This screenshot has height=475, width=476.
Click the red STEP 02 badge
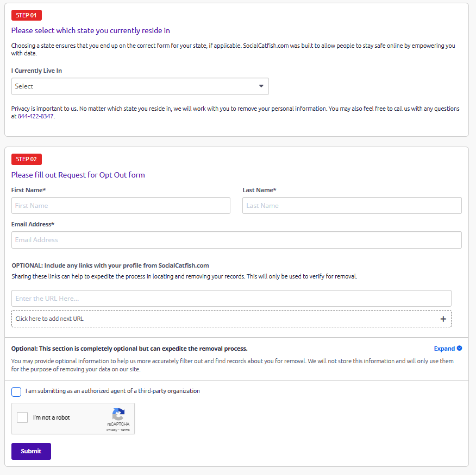[x=26, y=159]
